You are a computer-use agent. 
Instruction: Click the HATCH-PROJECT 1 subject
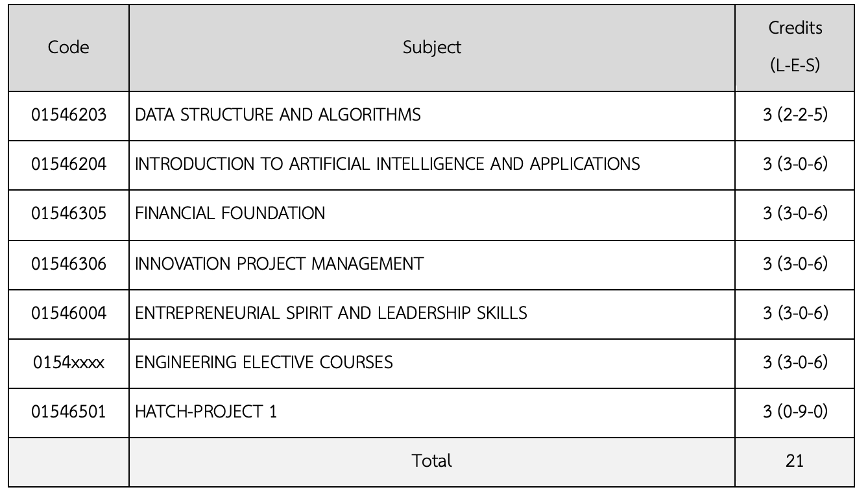pyautogui.click(x=206, y=412)
